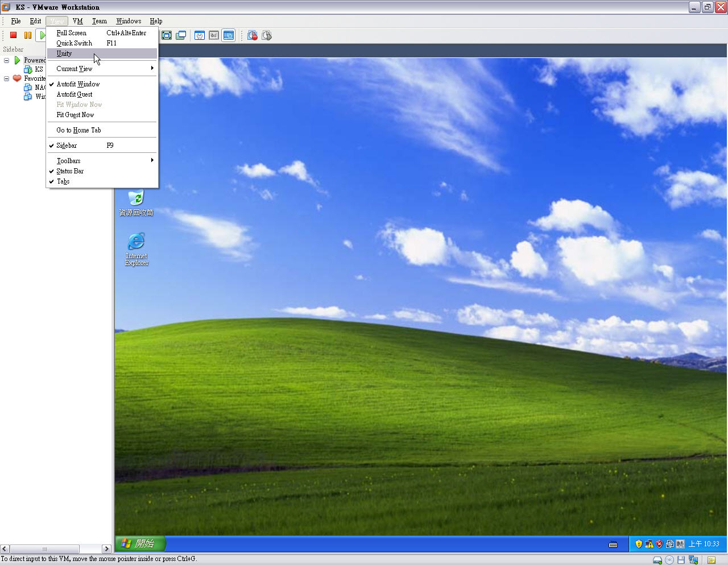Click the red shield tray icon
This screenshot has width=728, height=565.
coord(659,544)
